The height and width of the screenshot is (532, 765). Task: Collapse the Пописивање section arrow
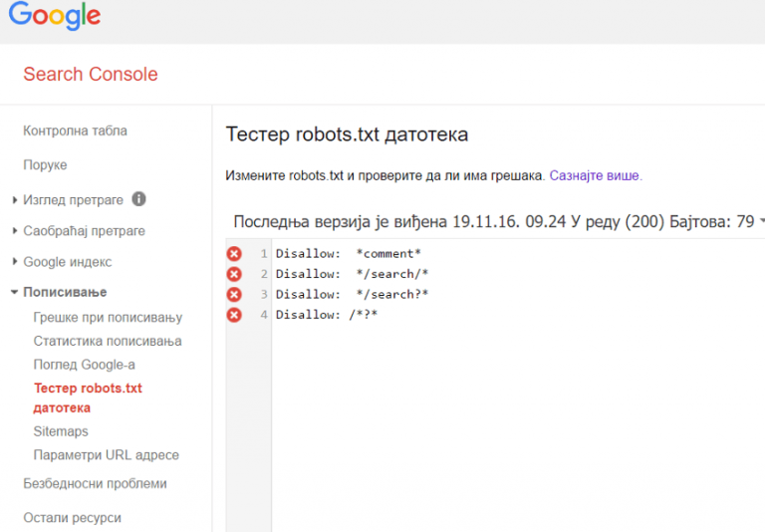[15, 292]
